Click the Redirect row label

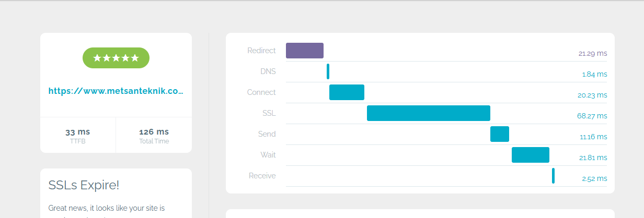pos(261,51)
